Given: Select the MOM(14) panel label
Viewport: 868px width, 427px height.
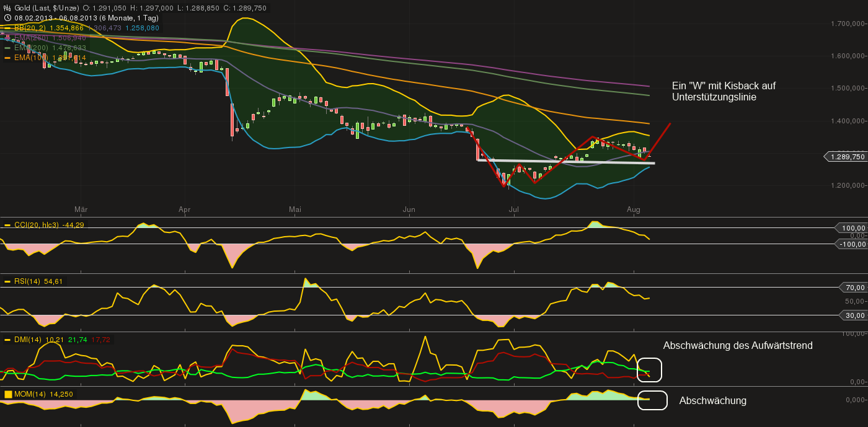Looking at the screenshot, I should click(x=30, y=394).
